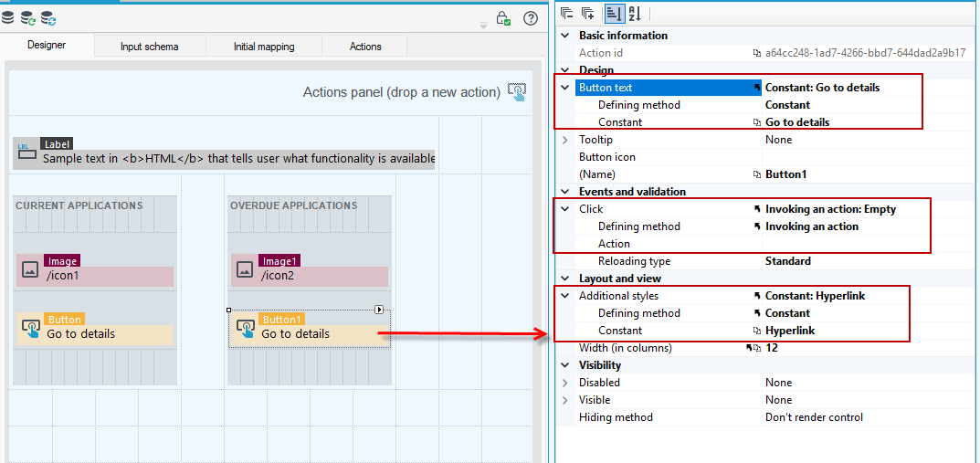Select Button1 under Overdue Applications
Image resolution: width=980 pixels, height=463 pixels.
click(x=310, y=330)
